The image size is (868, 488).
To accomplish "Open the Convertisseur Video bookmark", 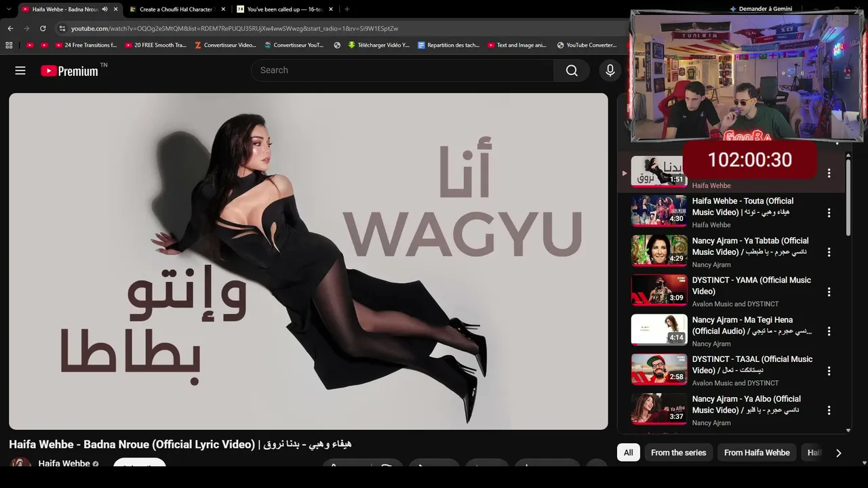I will pos(225,45).
